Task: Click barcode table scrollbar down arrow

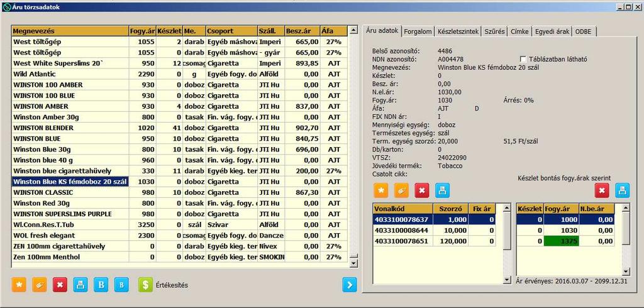Action: [507, 280]
